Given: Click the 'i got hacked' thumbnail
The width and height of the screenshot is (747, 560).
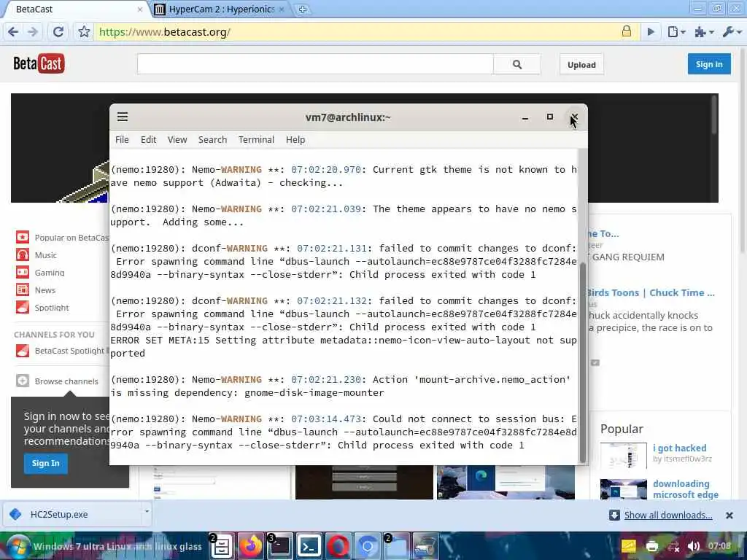Looking at the screenshot, I should (x=623, y=456).
